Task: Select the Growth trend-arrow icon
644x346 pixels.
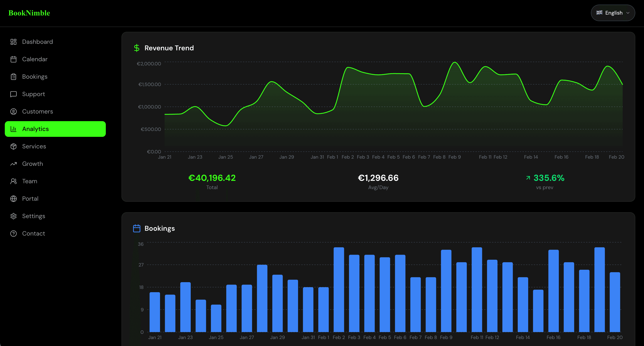Action: [13, 164]
